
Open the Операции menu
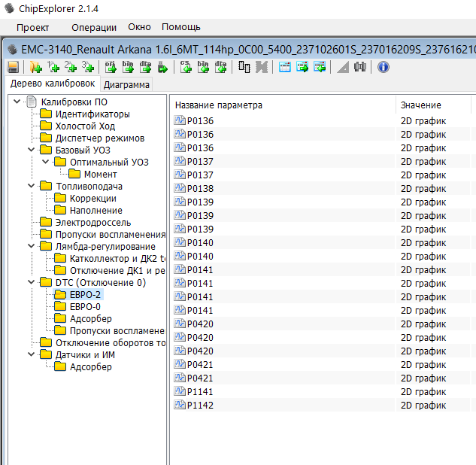tap(94, 27)
